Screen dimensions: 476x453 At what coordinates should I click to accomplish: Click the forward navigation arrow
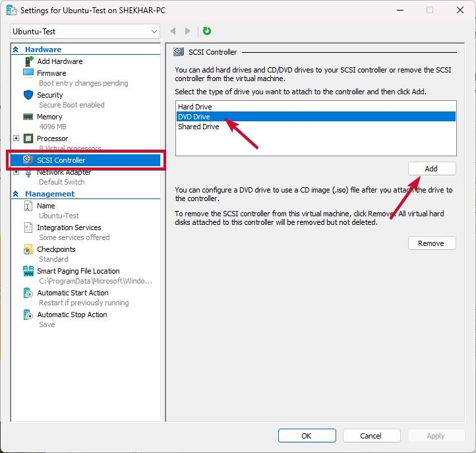tap(188, 31)
